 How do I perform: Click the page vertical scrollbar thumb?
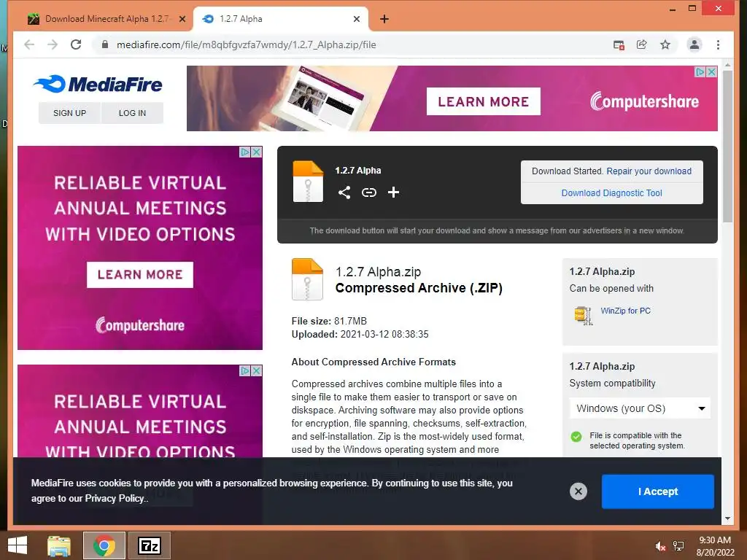[x=727, y=146]
